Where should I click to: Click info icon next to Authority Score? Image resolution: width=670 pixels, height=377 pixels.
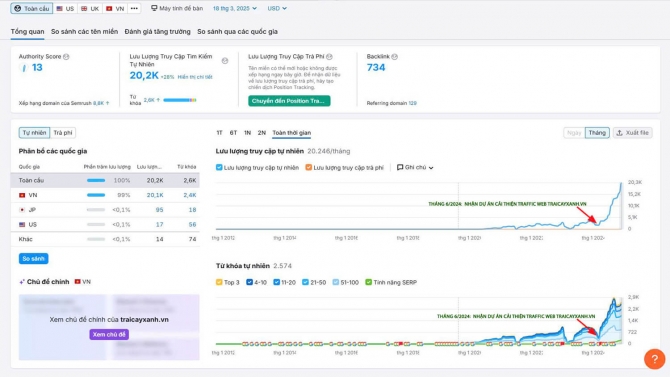(66, 57)
